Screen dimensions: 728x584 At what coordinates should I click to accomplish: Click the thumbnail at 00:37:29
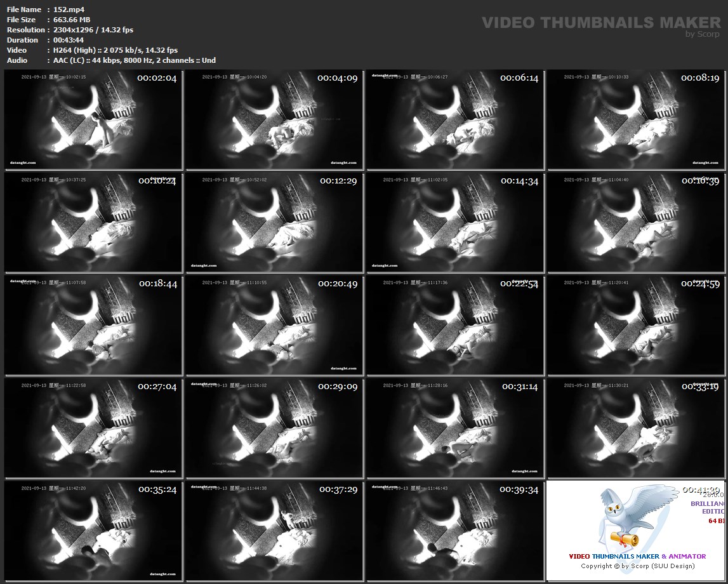tap(274, 531)
